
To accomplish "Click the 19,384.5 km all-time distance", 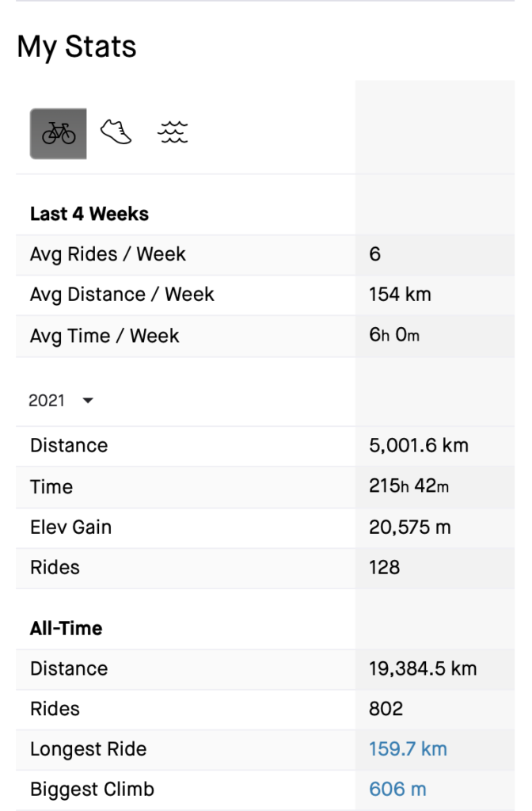I will 423,668.
